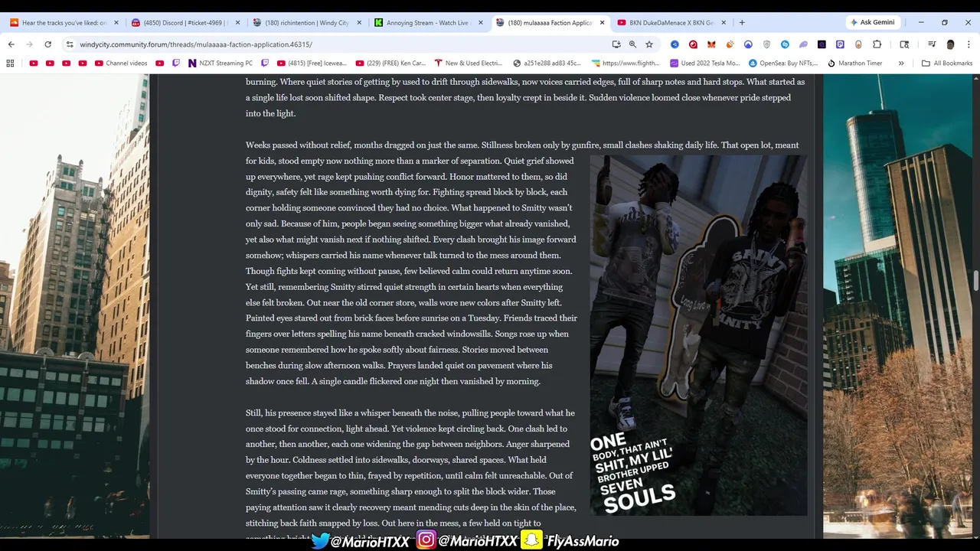Bookmark this page with the star icon
This screenshot has height=551, width=980.
(x=649, y=44)
